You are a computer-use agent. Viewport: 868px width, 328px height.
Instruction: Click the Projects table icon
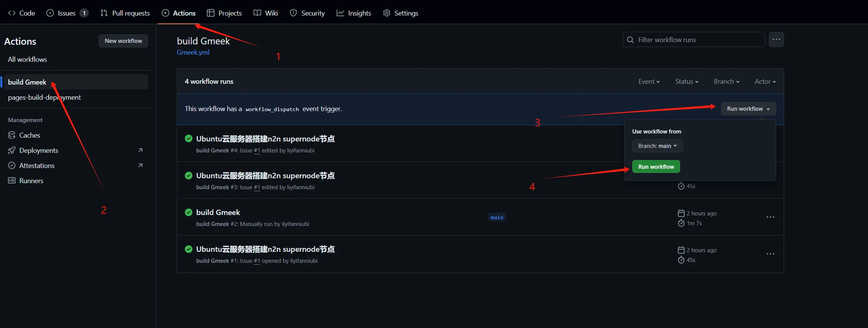point(211,13)
